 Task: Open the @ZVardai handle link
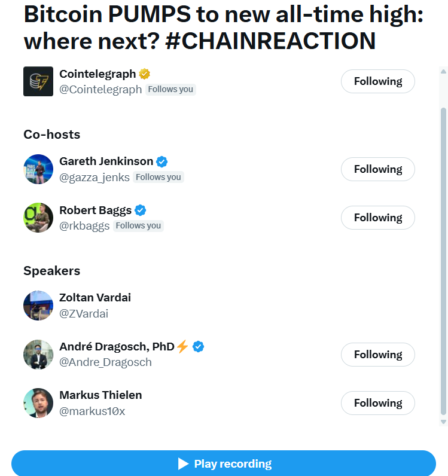point(84,314)
